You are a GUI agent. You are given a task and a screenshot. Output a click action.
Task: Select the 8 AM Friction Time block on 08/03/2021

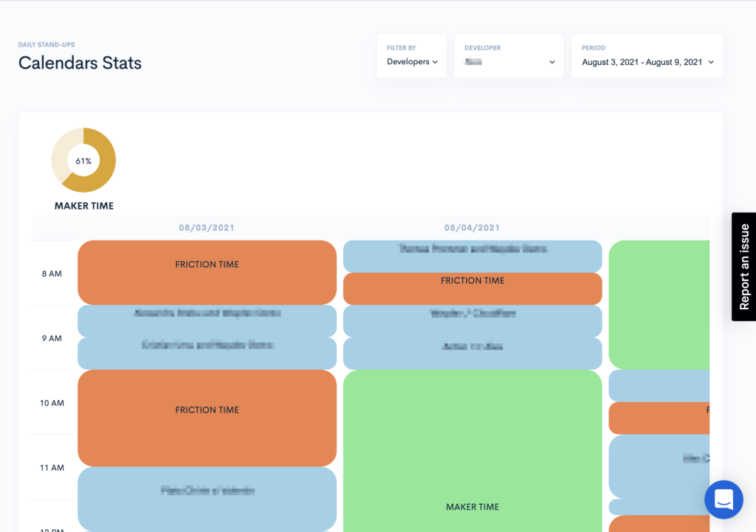(207, 272)
